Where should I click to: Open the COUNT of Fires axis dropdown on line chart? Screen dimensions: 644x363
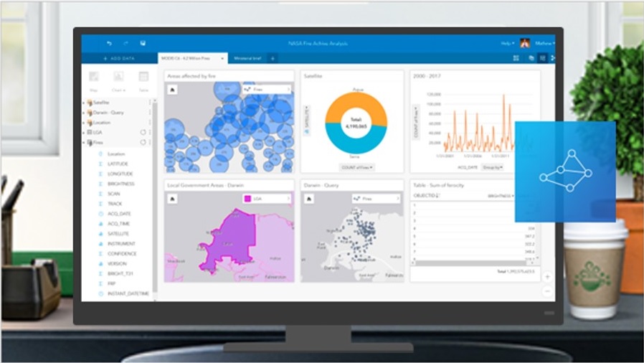[x=416, y=123]
